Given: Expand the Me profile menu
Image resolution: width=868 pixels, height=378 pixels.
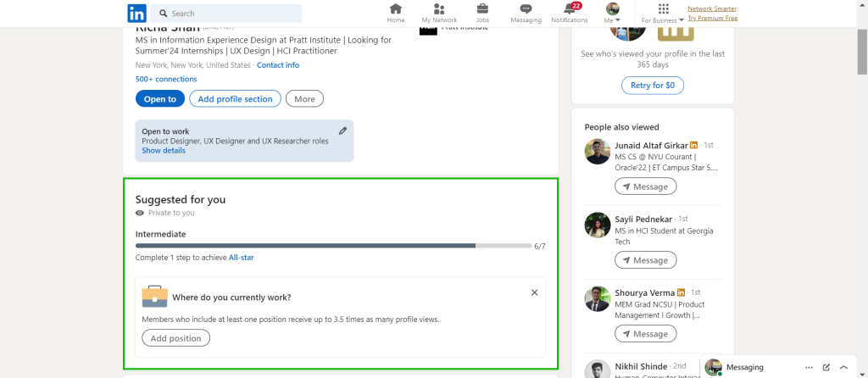Looking at the screenshot, I should tap(612, 14).
